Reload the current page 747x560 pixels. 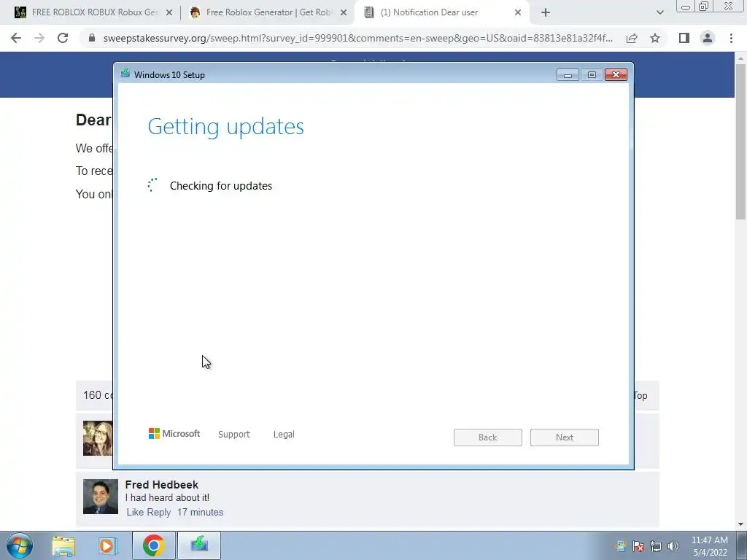(63, 38)
